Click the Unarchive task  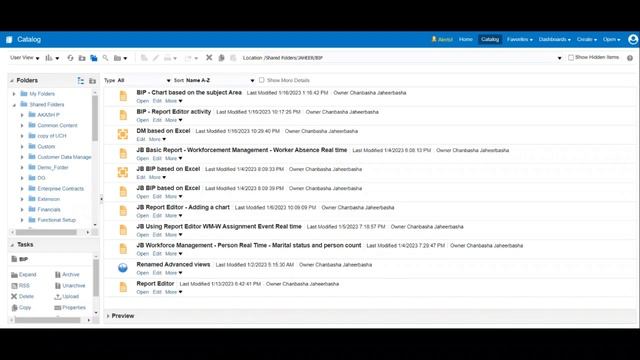coord(70,286)
